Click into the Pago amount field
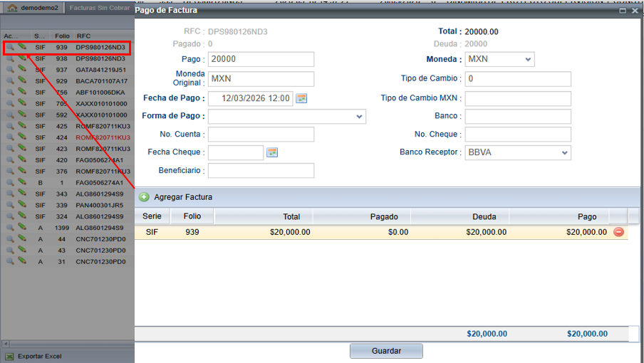Screen dimensions: 644x363 click(x=261, y=60)
